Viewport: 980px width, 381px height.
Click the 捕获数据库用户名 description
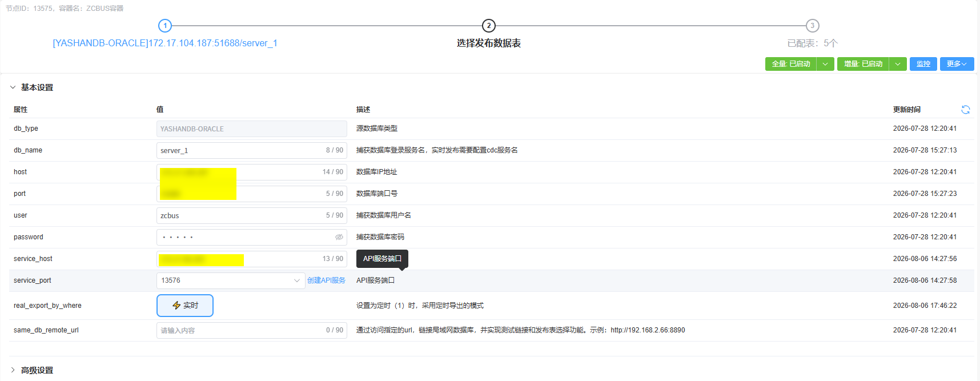tap(384, 215)
